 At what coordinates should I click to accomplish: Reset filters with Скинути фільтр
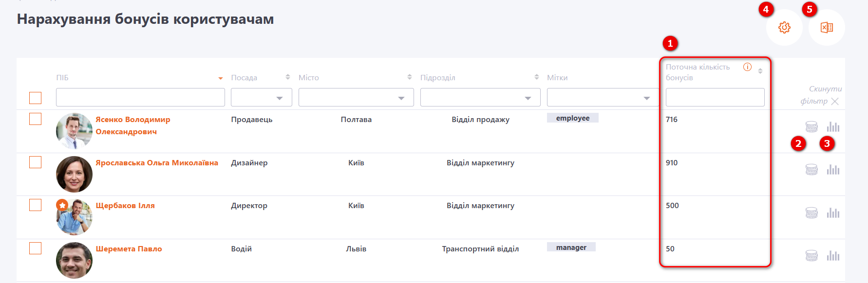click(821, 95)
